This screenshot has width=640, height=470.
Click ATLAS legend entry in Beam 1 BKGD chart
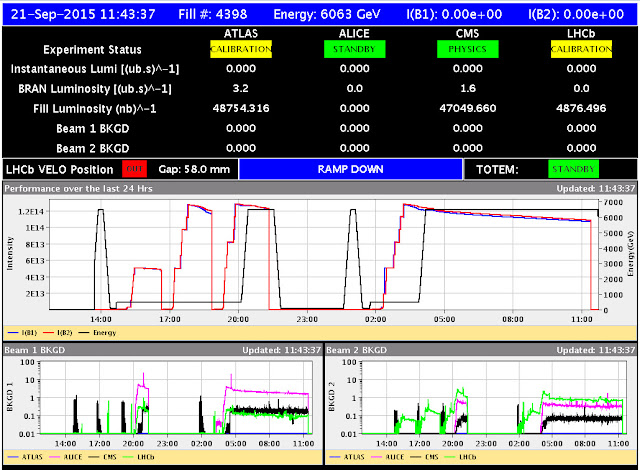click(25, 457)
